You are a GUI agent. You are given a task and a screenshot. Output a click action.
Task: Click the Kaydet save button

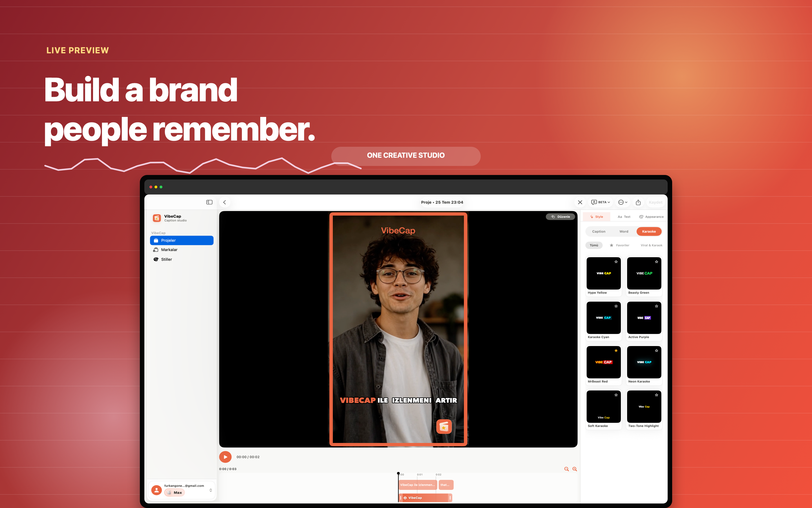[x=655, y=202]
